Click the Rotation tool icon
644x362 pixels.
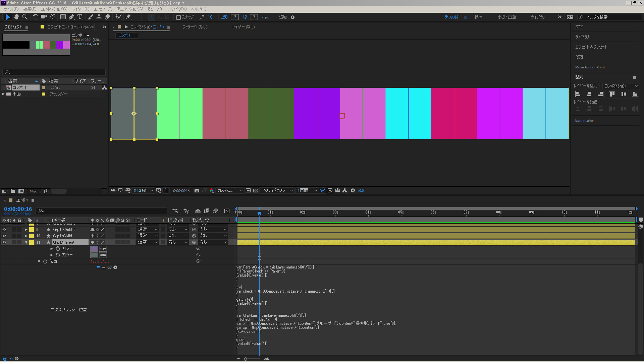click(36, 17)
